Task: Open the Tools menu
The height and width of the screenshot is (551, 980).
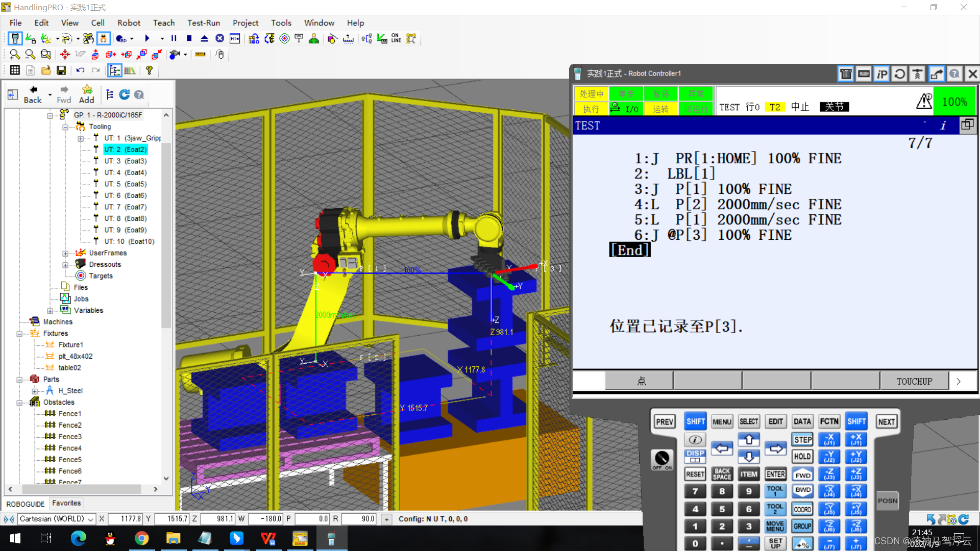Action: (281, 23)
